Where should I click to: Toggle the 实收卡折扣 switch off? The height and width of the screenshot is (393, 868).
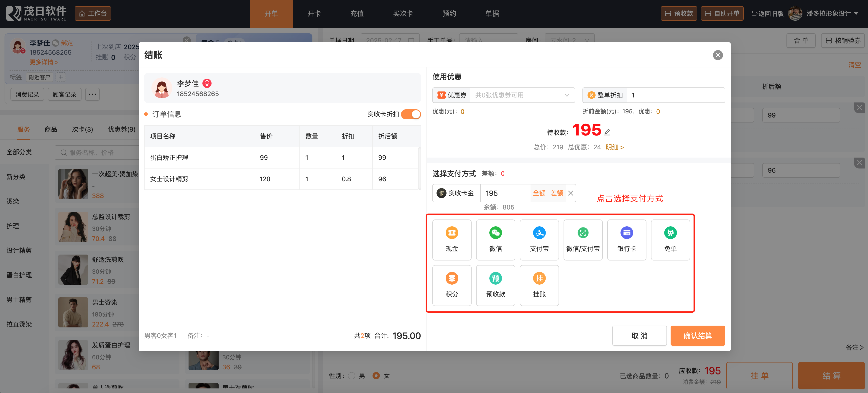pos(411,114)
